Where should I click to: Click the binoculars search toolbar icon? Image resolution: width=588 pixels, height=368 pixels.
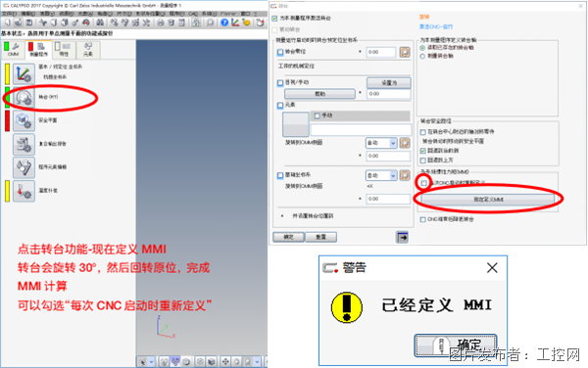pos(100,23)
